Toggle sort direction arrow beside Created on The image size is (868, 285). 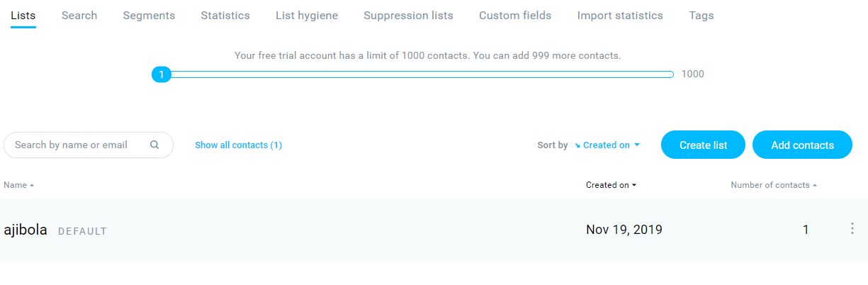click(577, 145)
